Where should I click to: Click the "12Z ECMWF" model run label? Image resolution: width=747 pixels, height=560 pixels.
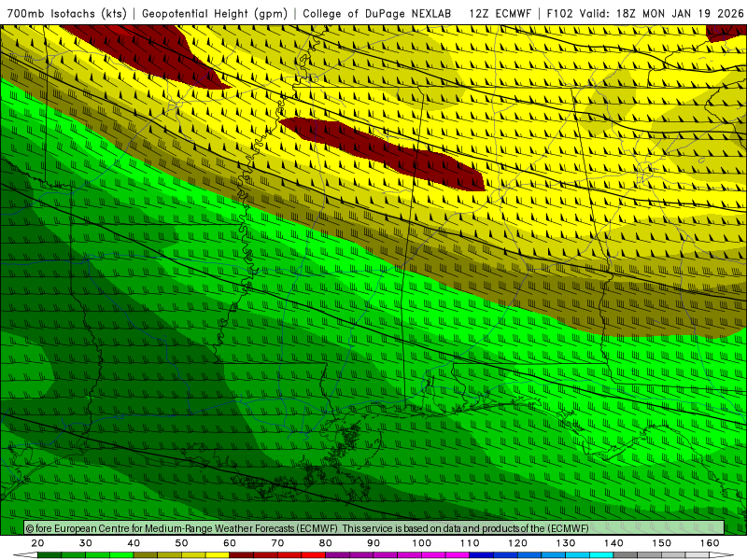[x=500, y=14]
